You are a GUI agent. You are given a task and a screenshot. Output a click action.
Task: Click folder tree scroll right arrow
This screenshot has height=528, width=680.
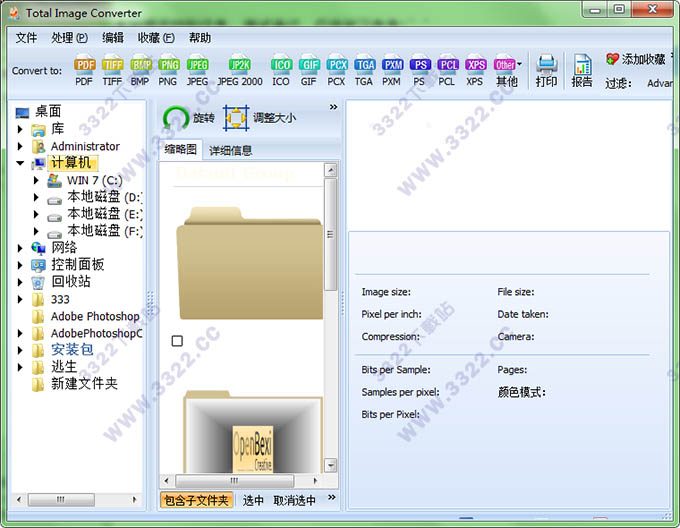point(134,499)
